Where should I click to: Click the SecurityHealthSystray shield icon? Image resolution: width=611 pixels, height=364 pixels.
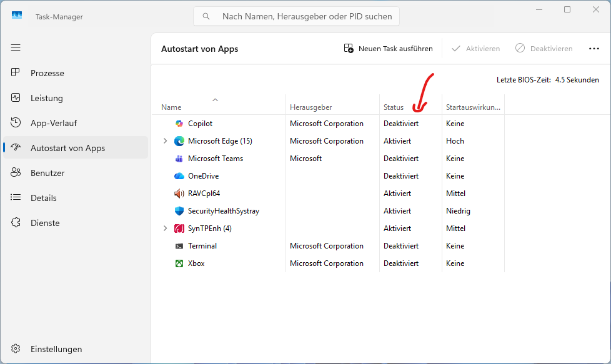coord(179,211)
